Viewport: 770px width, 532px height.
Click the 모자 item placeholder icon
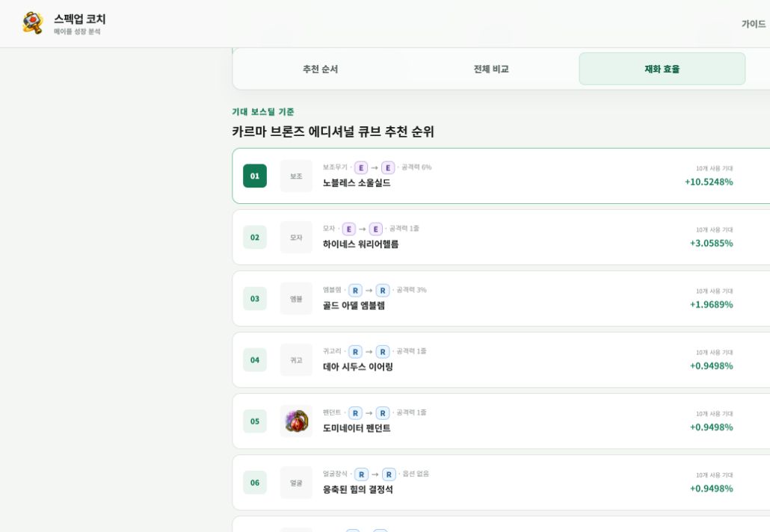click(x=296, y=237)
